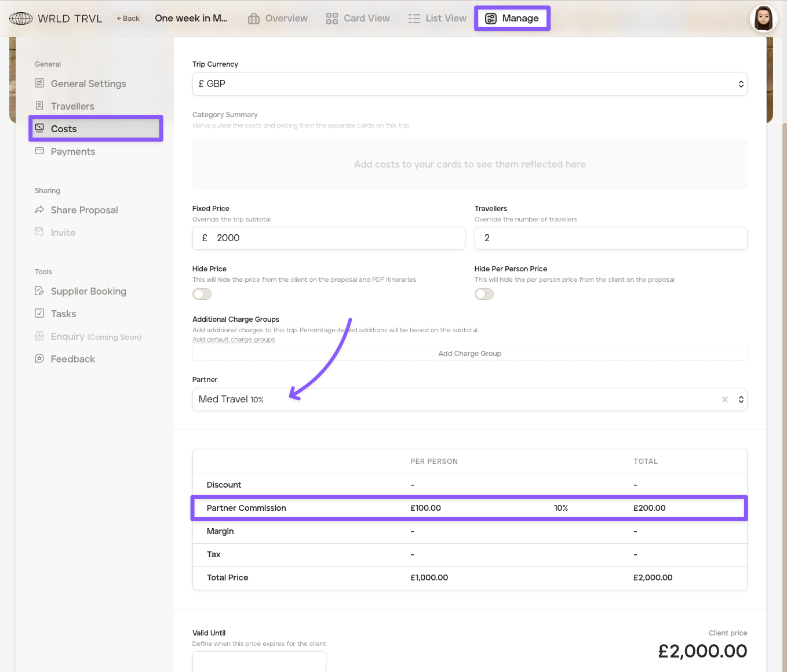This screenshot has height=672, width=787.
Task: Select the Travellers icon in sidebar
Action: coord(39,106)
